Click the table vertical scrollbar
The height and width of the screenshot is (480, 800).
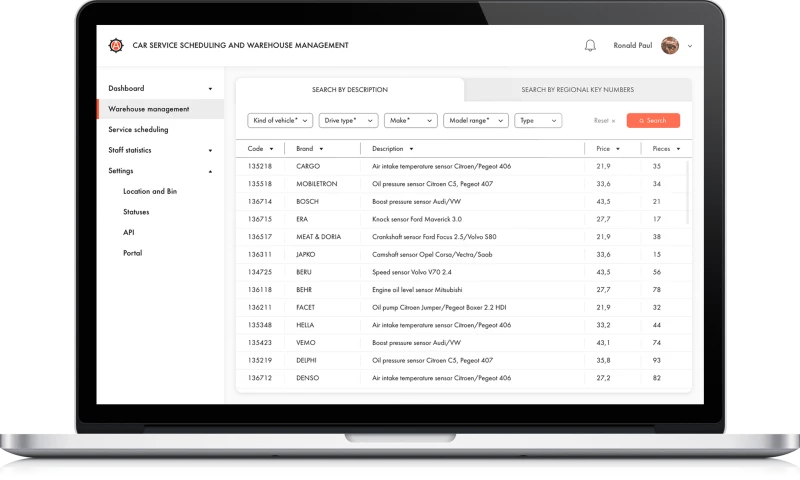click(x=688, y=192)
